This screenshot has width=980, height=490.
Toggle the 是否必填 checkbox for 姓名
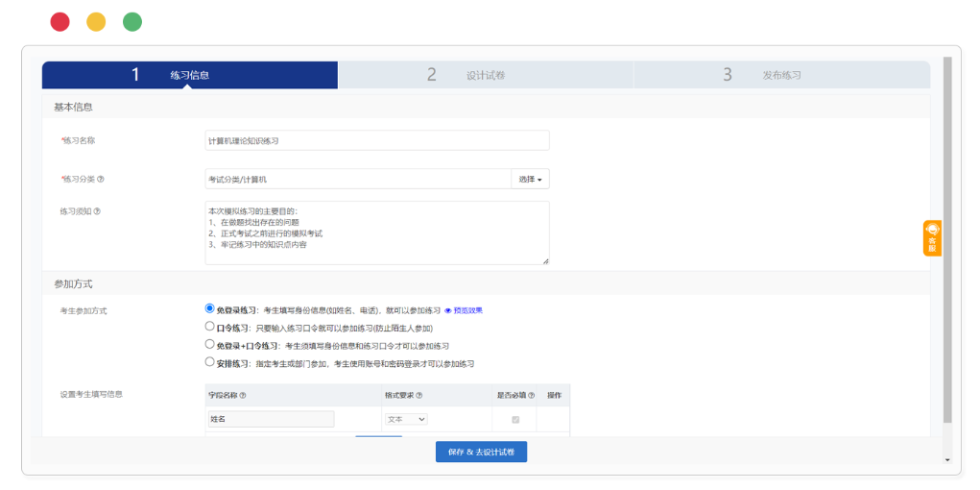515,419
